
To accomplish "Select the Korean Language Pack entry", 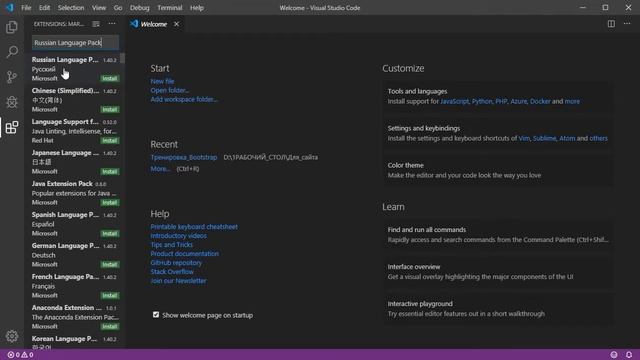I will 75,342.
